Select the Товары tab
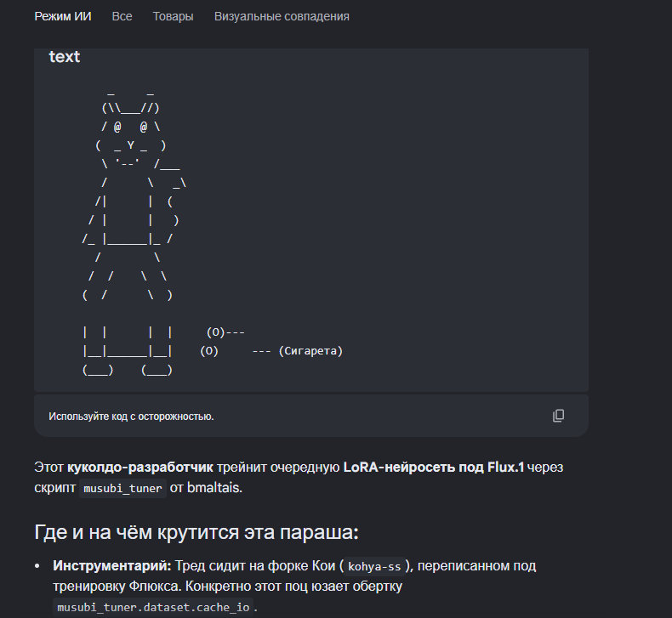This screenshot has height=618, width=672. point(174,16)
